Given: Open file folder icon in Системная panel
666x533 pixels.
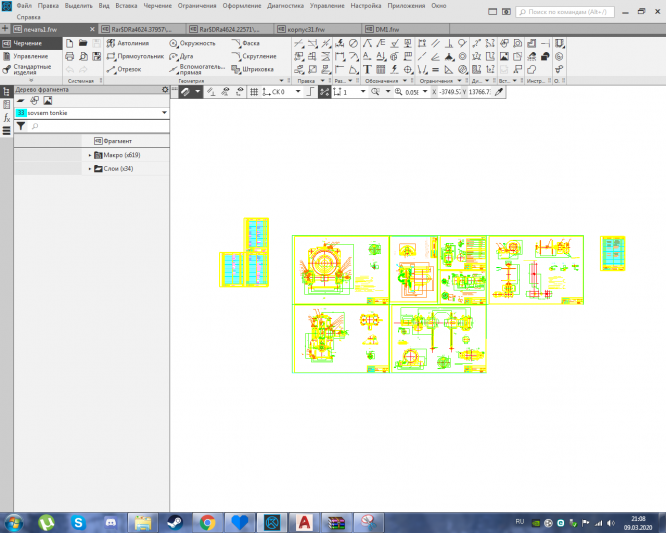Looking at the screenshot, I should (83, 43).
